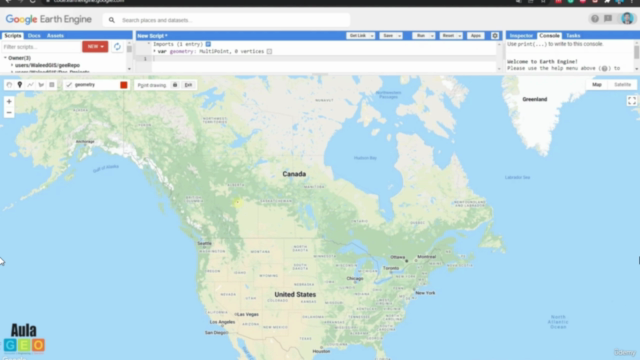The image size is (640, 360).
Task: Click the browser reload icon
Action: 33,2
